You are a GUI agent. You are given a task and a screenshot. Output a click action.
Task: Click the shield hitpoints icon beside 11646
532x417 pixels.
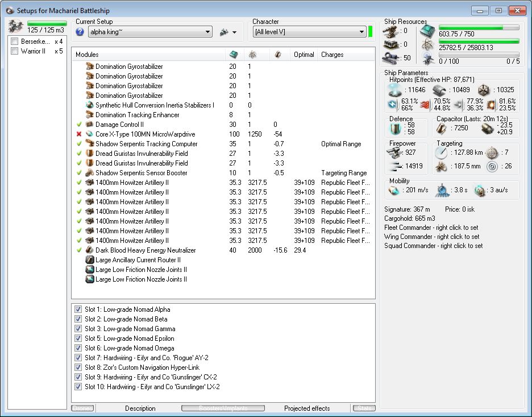click(395, 90)
